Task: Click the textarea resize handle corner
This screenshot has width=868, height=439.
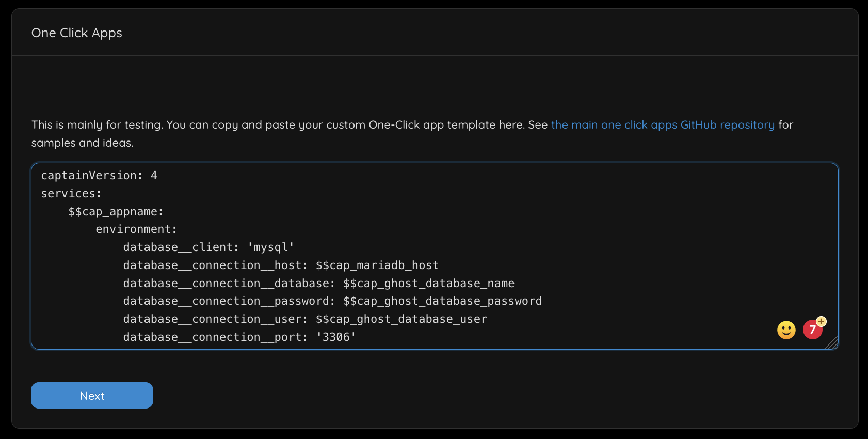Action: pyautogui.click(x=831, y=343)
